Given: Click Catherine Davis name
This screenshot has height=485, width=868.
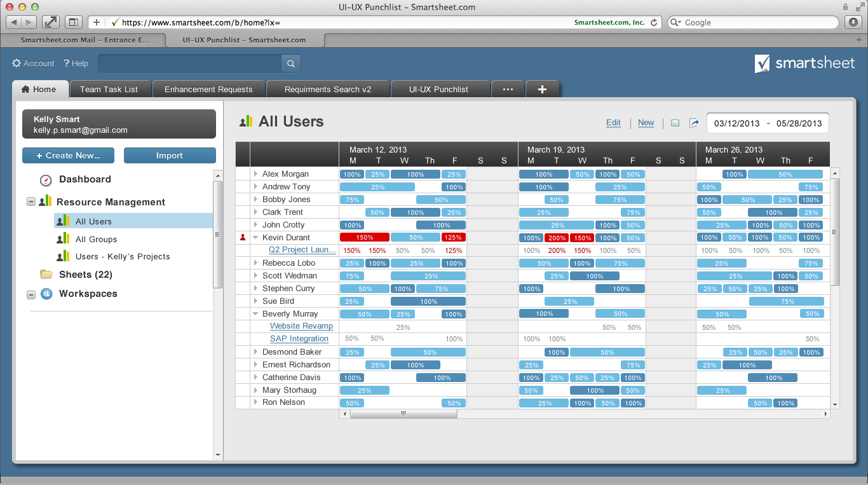Looking at the screenshot, I should click(292, 377).
